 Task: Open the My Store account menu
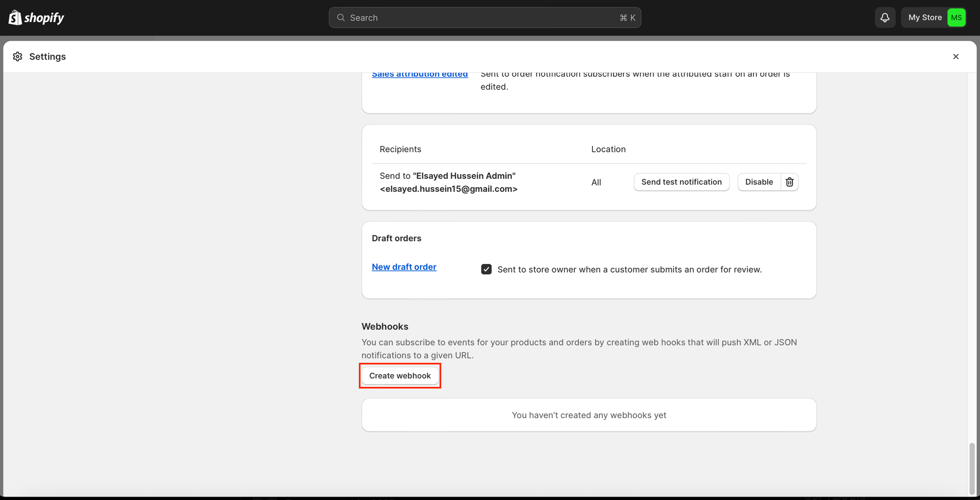[x=925, y=18]
